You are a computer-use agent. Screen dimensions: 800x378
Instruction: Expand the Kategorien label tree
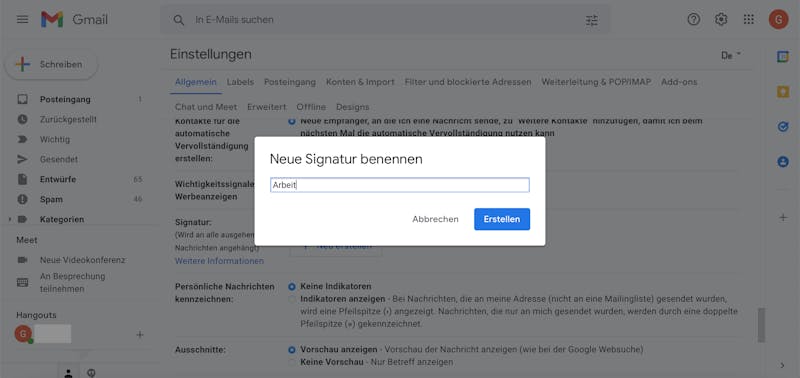(x=10, y=219)
